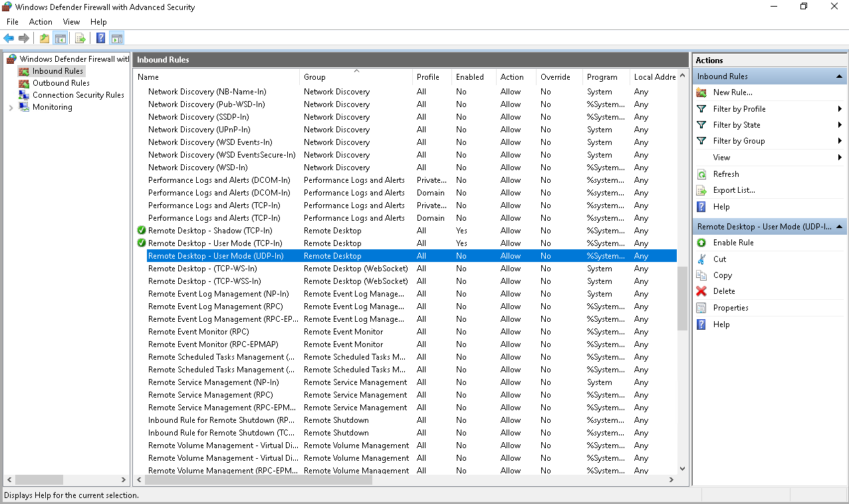Click the Refresh icon in Actions pane
849x504 pixels.
[x=701, y=174]
